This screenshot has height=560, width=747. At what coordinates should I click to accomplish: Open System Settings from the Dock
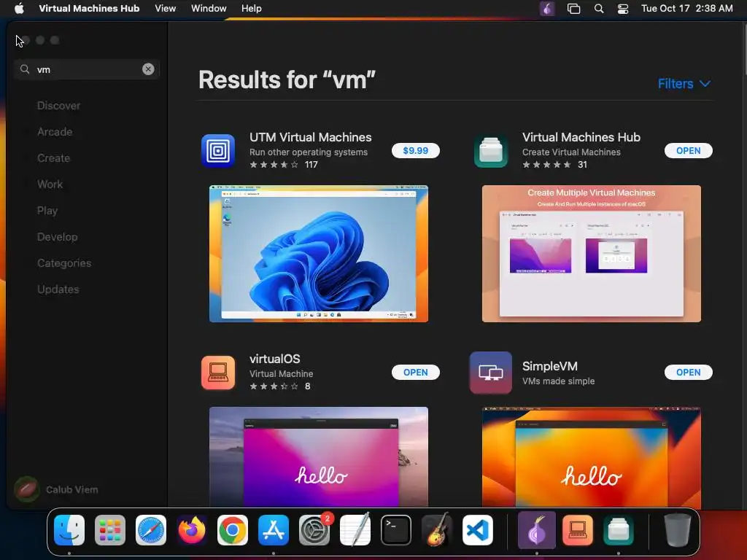click(314, 529)
